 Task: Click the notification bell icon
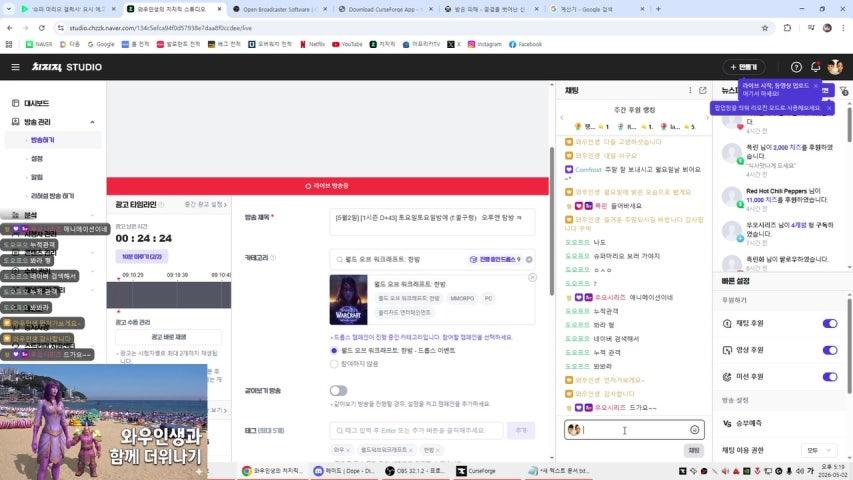815,67
